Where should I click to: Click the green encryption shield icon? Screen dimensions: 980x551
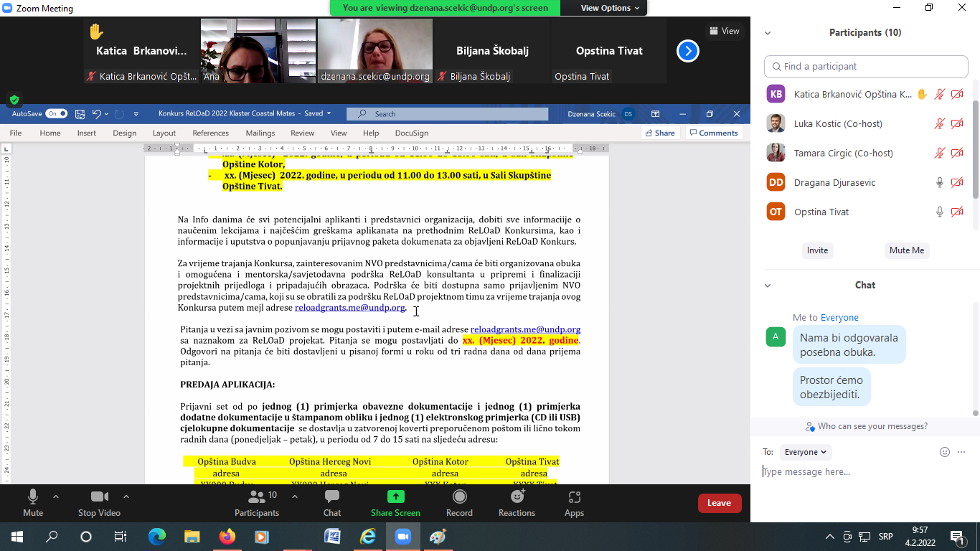pos(14,100)
